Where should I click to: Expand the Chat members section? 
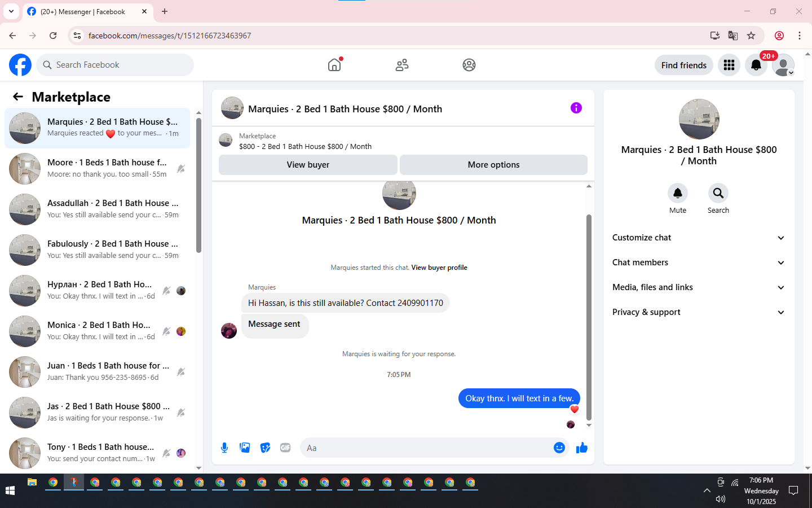pyautogui.click(x=699, y=262)
